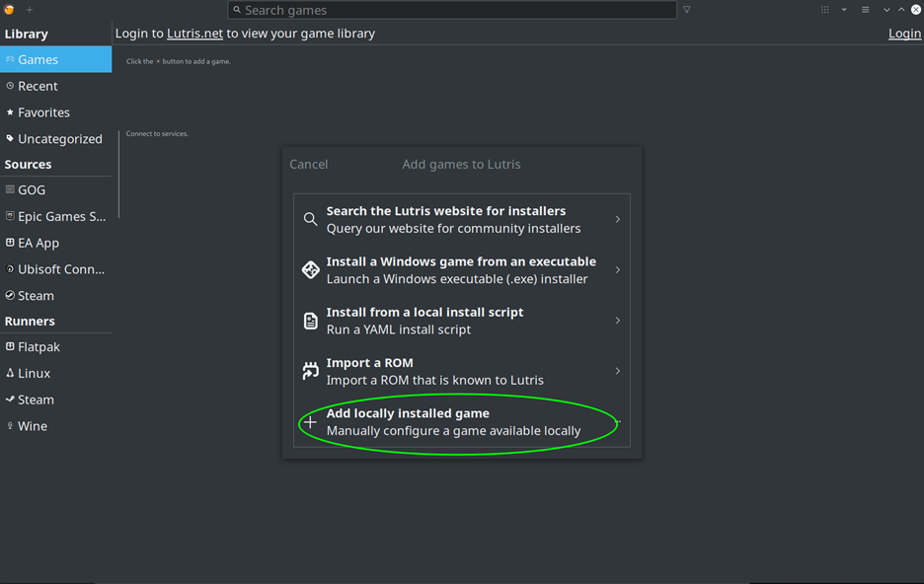Click the Linux penguin runner icon

(x=10, y=373)
